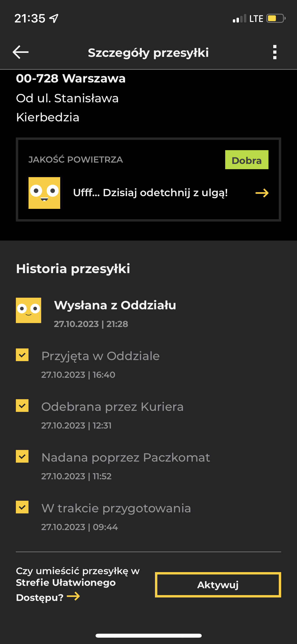Viewport: 297px width, 644px height.
Task: Tap the mascot icon beside Wysłana z Oddziału
Action: coord(29,310)
